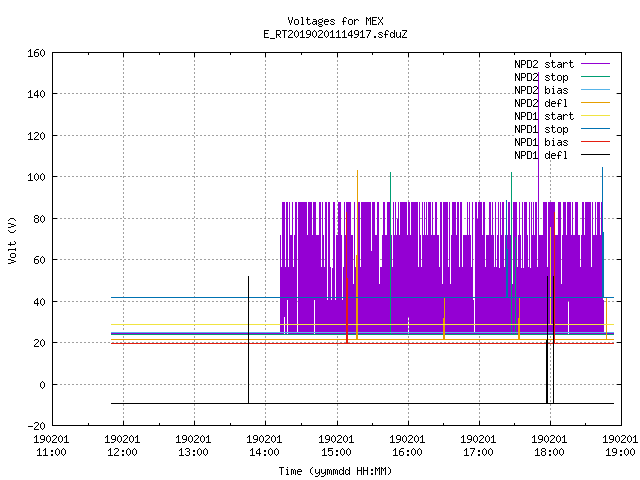Click the x-axis tick label 190201 13:00
This screenshot has height=480, width=640.
pyautogui.click(x=193, y=446)
